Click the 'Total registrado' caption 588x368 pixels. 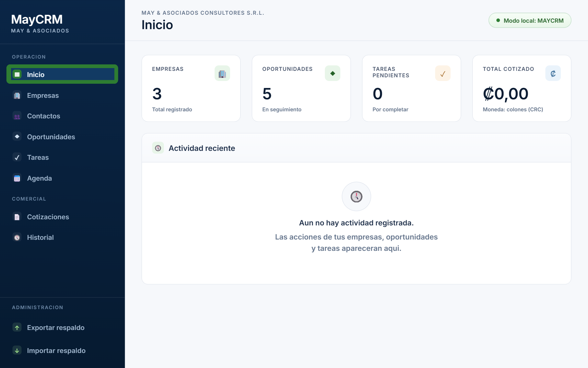point(172,109)
